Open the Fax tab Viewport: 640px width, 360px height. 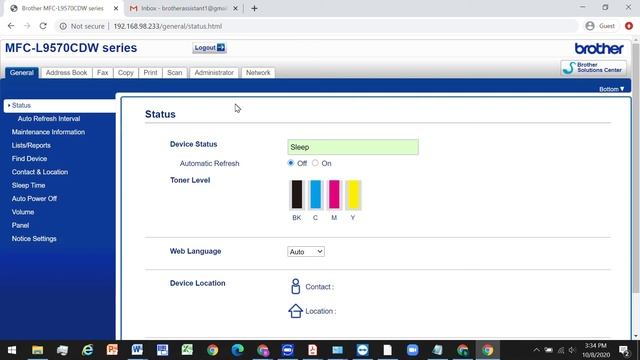pos(102,73)
